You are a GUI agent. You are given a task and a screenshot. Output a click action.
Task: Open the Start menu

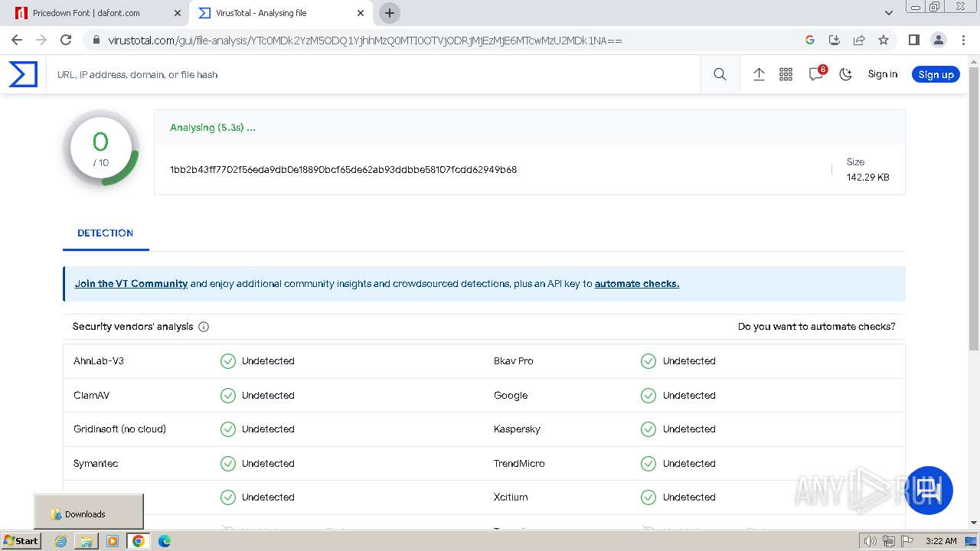coord(21,541)
